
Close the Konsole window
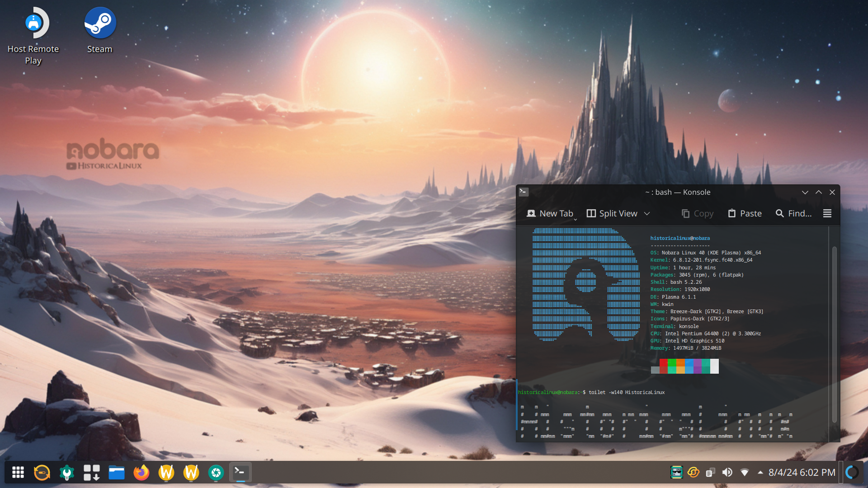click(832, 192)
